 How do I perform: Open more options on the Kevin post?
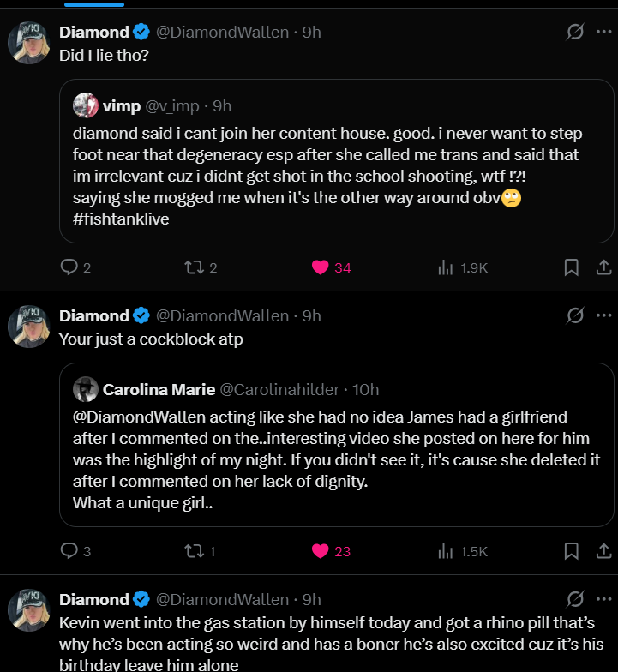tap(603, 599)
